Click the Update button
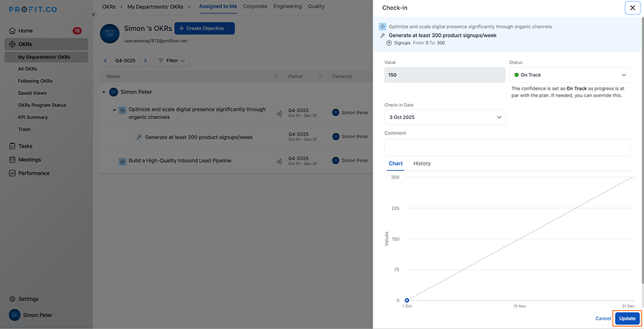The width and height of the screenshot is (644, 329). pyautogui.click(x=627, y=318)
